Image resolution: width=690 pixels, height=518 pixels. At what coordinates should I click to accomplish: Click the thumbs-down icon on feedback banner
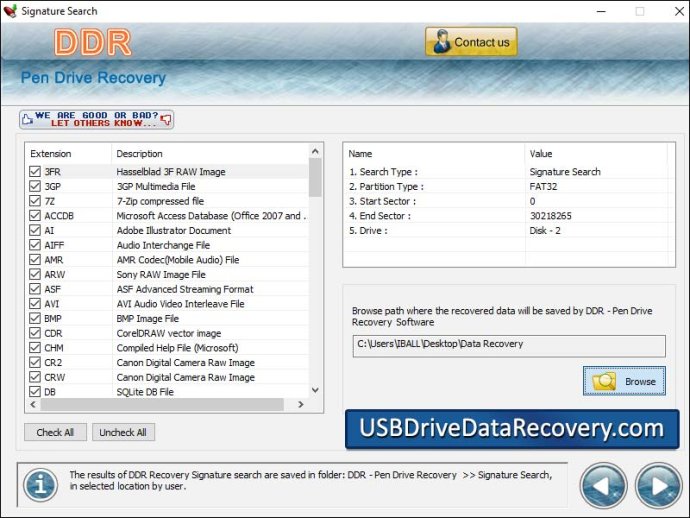(166, 119)
